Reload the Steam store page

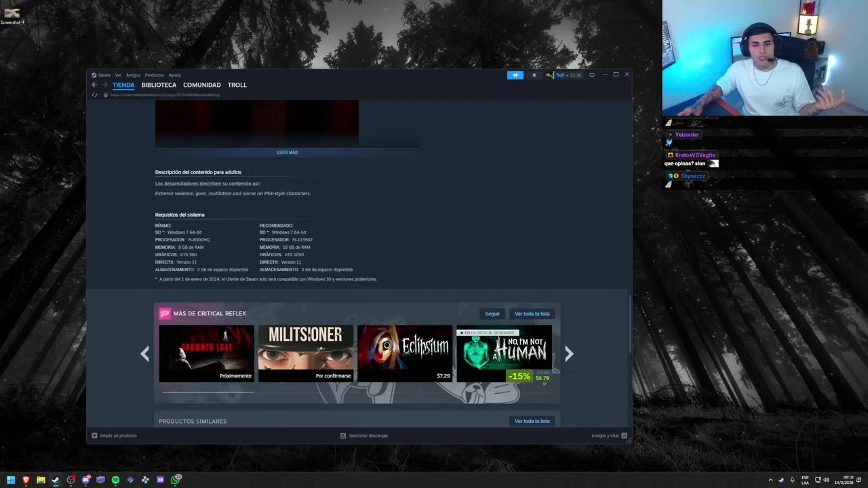[x=94, y=95]
